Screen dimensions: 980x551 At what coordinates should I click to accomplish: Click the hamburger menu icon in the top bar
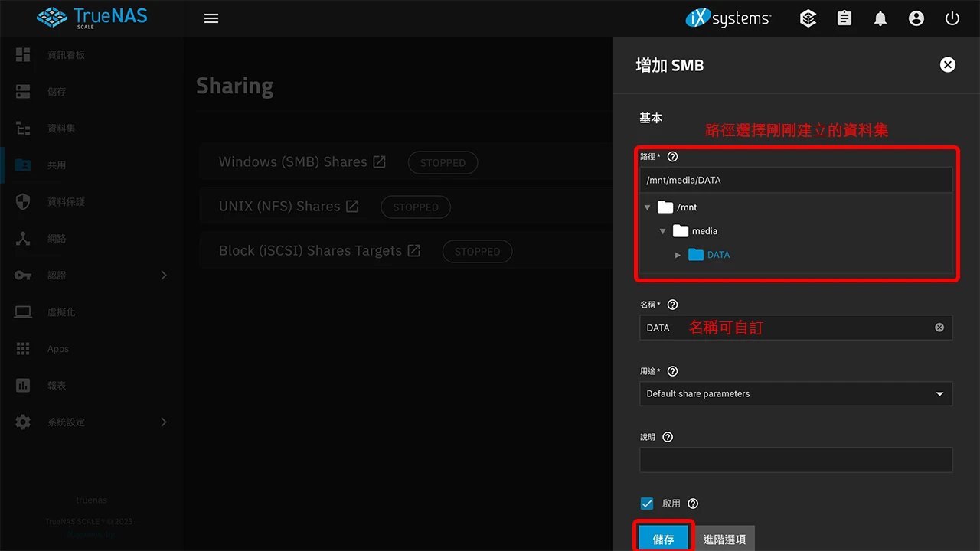point(211,18)
